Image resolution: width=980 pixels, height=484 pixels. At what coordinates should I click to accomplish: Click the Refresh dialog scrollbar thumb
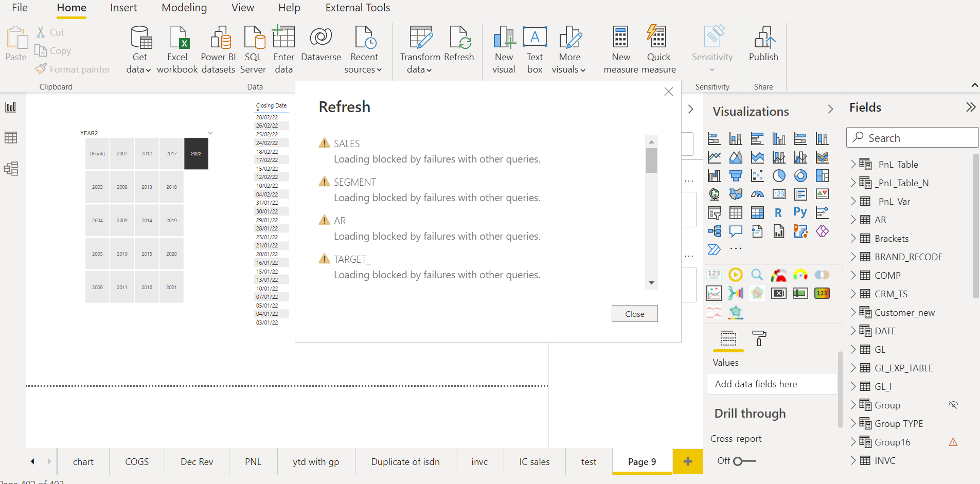pyautogui.click(x=651, y=160)
